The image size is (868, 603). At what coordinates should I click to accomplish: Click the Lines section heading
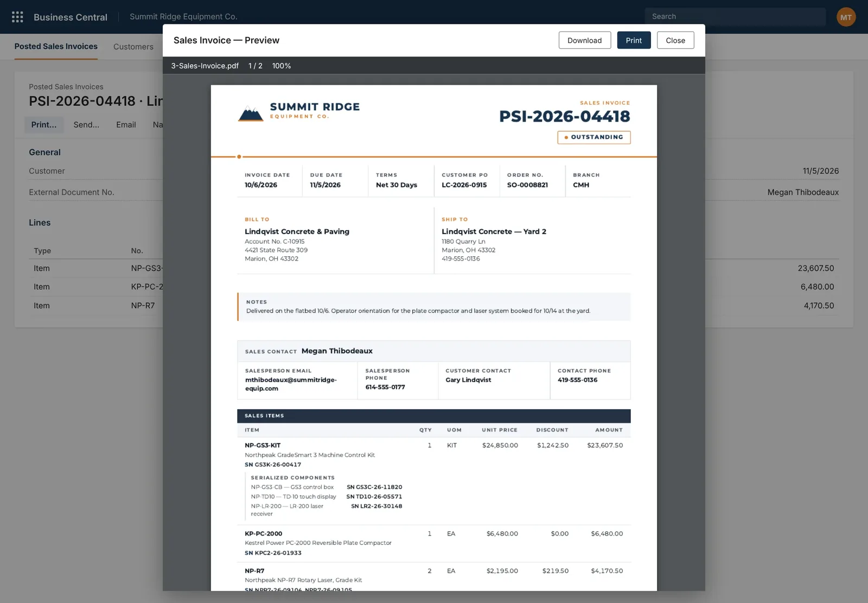click(x=40, y=223)
